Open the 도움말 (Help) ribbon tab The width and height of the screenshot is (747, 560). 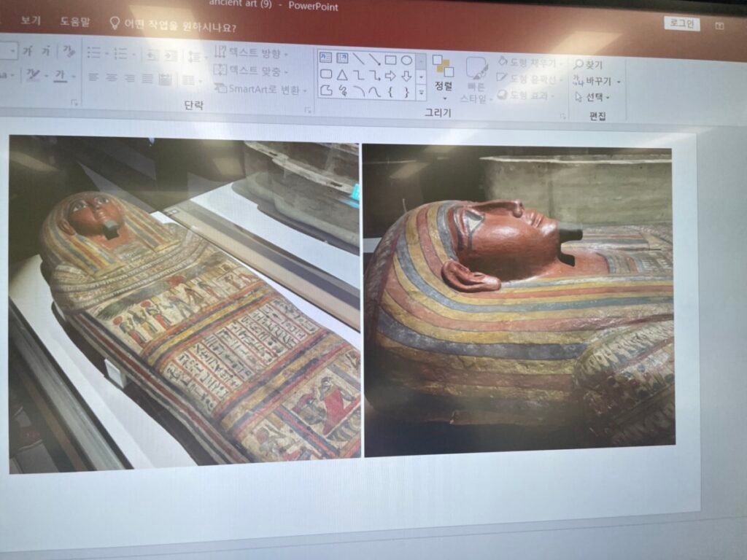pyautogui.click(x=74, y=22)
